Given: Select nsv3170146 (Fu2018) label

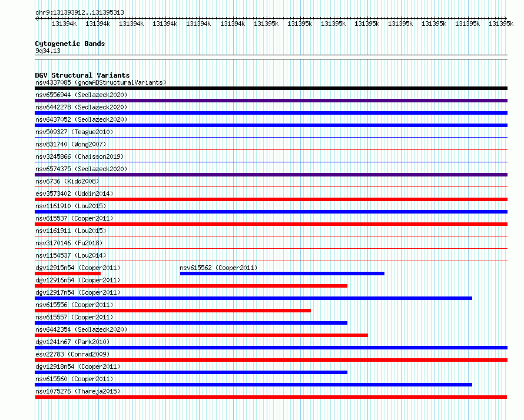Looking at the screenshot, I should click(x=69, y=243).
